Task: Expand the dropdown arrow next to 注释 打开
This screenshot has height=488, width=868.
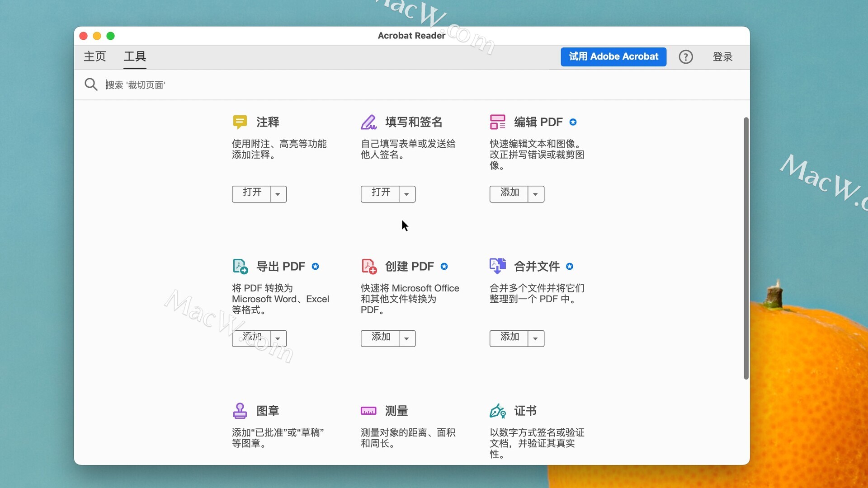Action: click(x=278, y=194)
